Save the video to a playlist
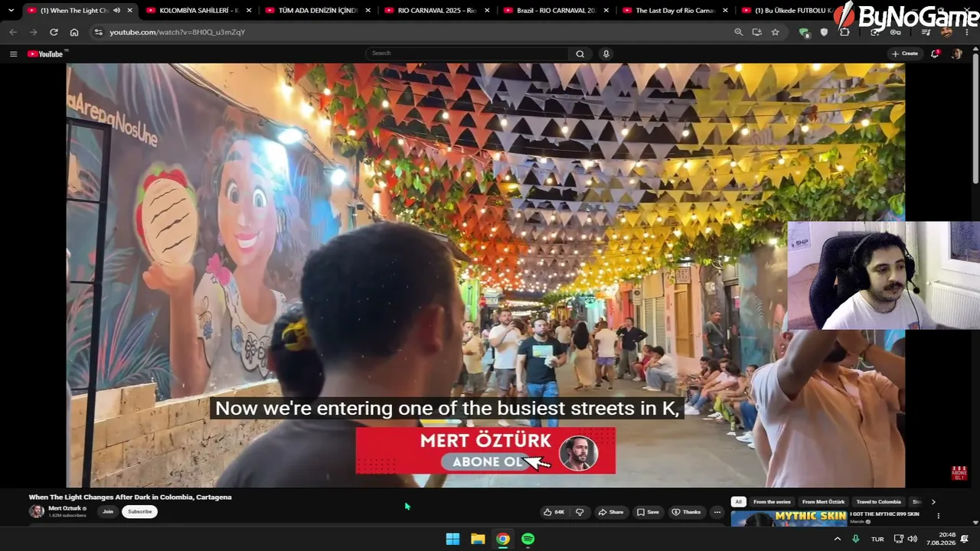Screen dimensions: 980x551 coord(647,512)
